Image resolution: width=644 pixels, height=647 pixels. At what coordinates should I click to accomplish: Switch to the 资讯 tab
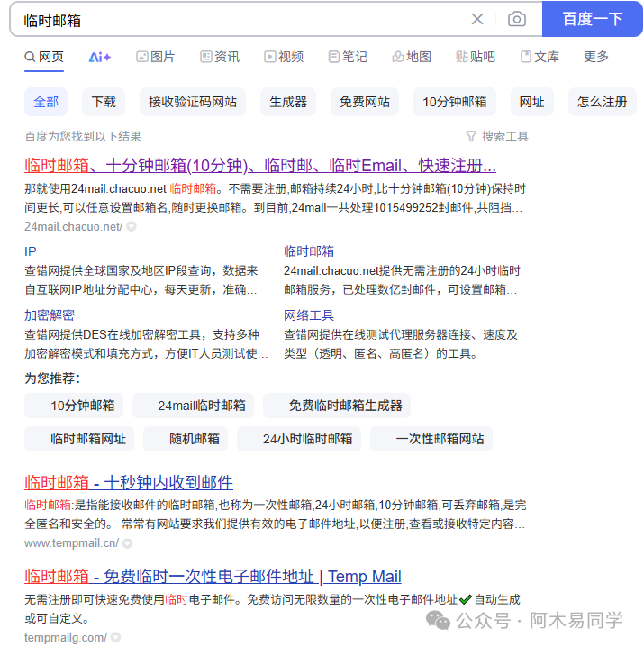(x=220, y=57)
